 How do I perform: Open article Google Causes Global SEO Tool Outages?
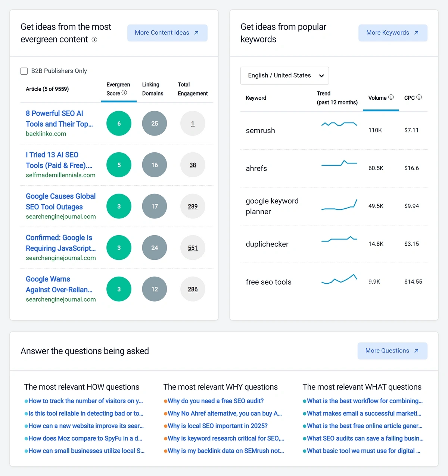coord(60,201)
